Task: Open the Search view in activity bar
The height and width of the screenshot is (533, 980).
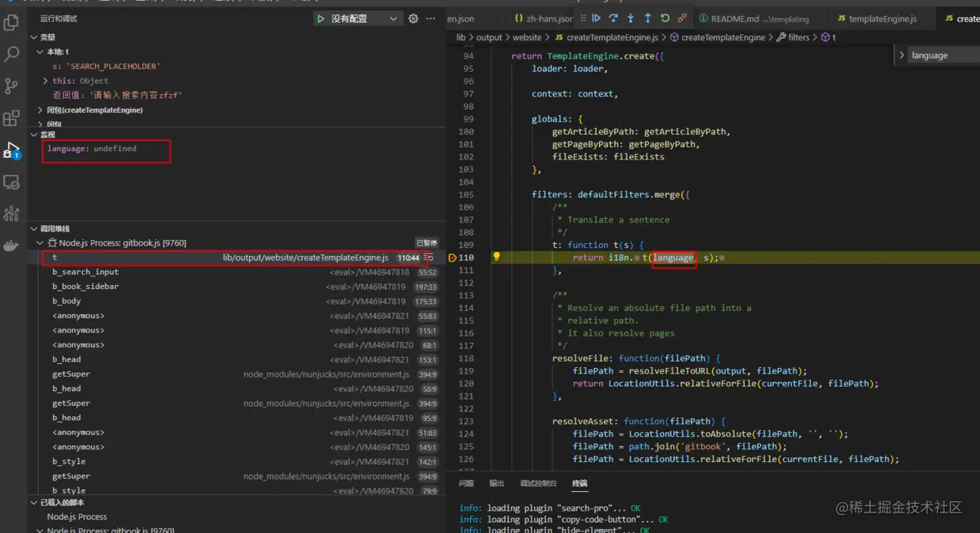Action: [x=11, y=54]
